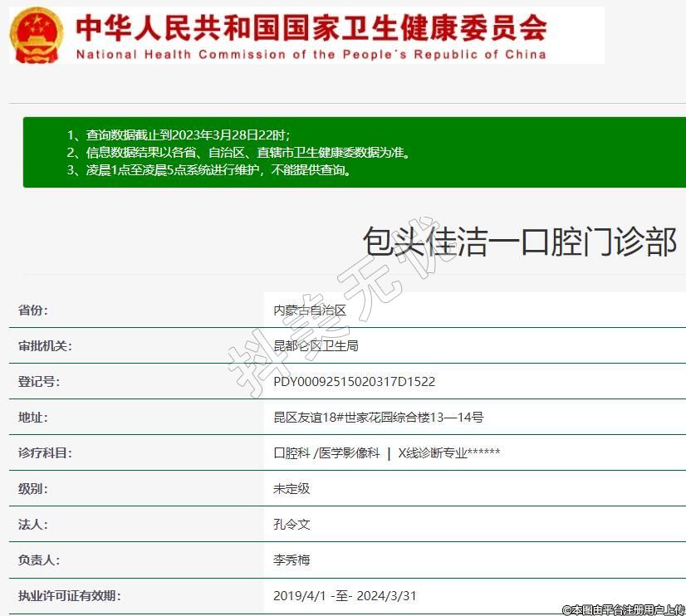The width and height of the screenshot is (686, 616).
Task: Select the approving authority 昆都仑区卫生局
Action: pos(316,346)
